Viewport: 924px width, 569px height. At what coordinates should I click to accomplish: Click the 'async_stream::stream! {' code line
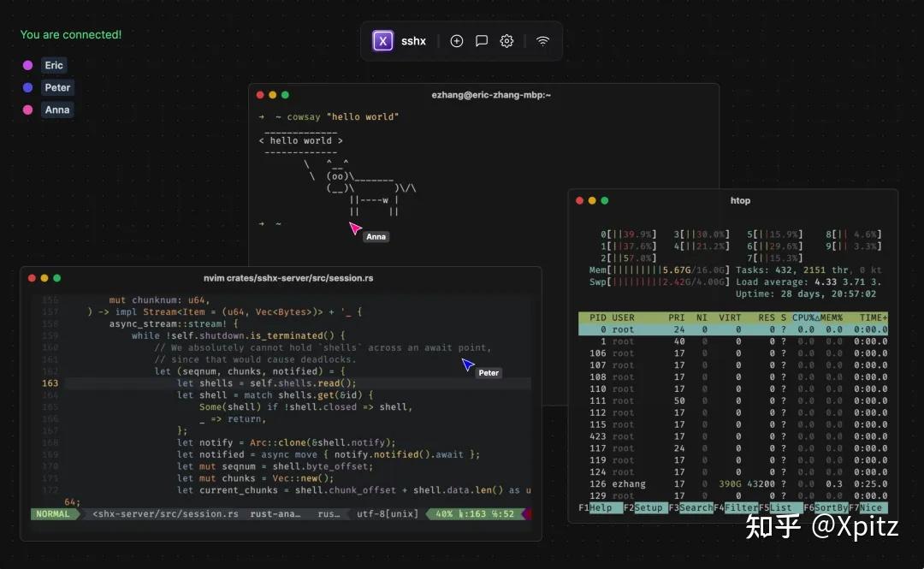tap(173, 323)
